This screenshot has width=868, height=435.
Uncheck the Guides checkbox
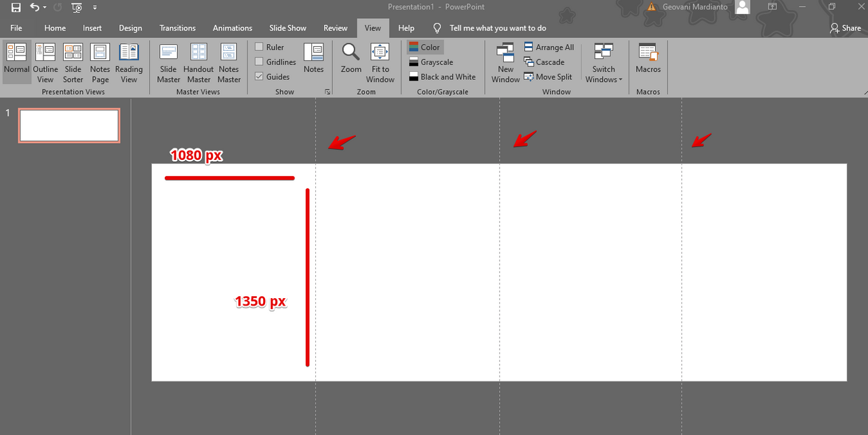(x=259, y=77)
